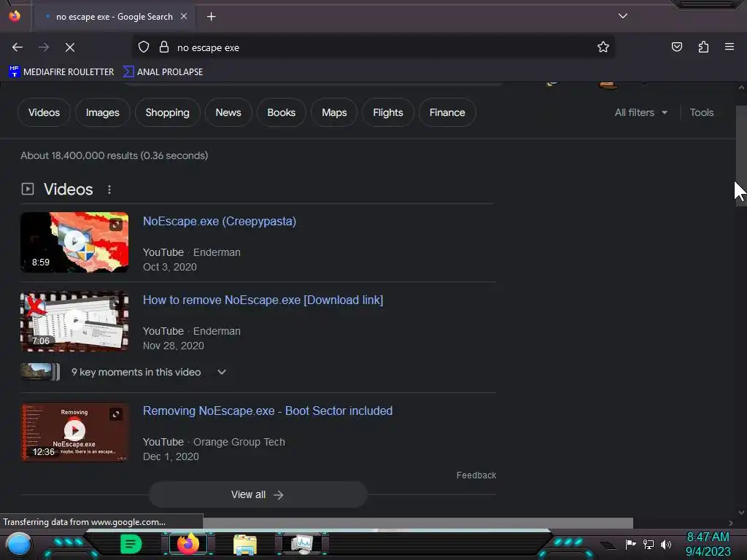The width and height of the screenshot is (747, 560).
Task: Switch to the Finance search filter
Action: tap(447, 112)
